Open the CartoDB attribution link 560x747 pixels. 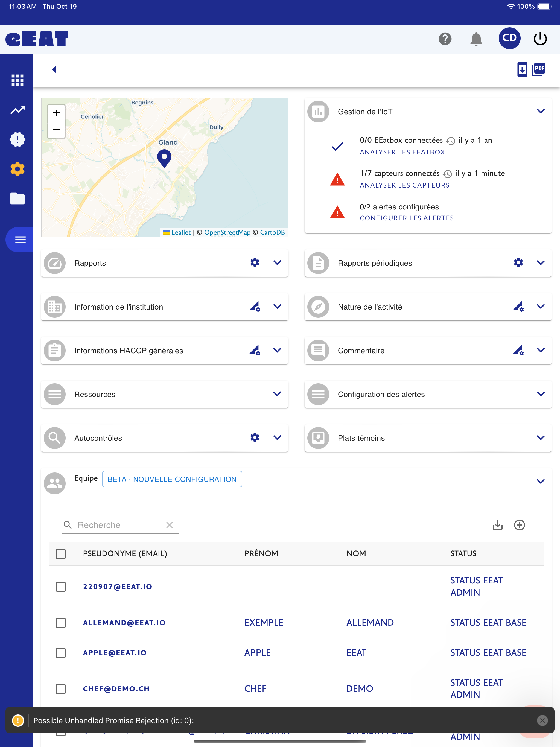pyautogui.click(x=272, y=232)
